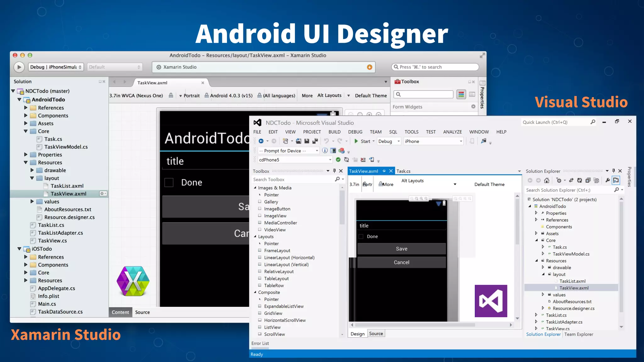Click the Save icon in Visual Studio toolbar
This screenshot has height=362, width=644.
pos(307,141)
